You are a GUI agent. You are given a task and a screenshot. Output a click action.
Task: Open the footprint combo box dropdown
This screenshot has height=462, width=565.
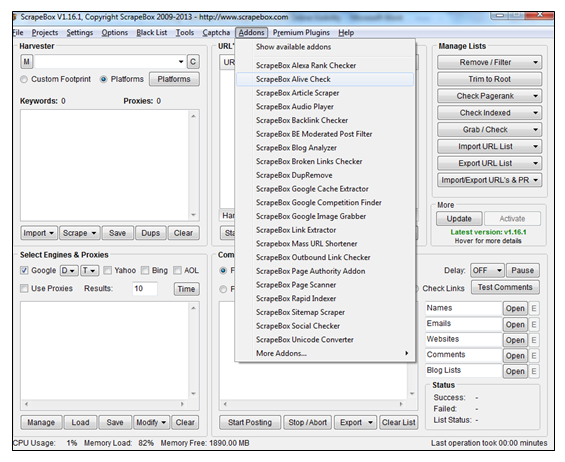(181, 62)
